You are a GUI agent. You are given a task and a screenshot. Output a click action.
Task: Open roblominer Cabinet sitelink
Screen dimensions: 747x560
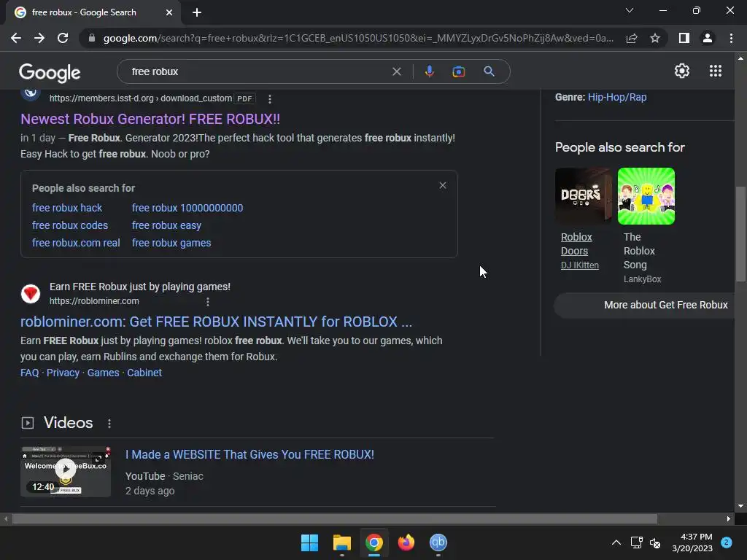[144, 373]
